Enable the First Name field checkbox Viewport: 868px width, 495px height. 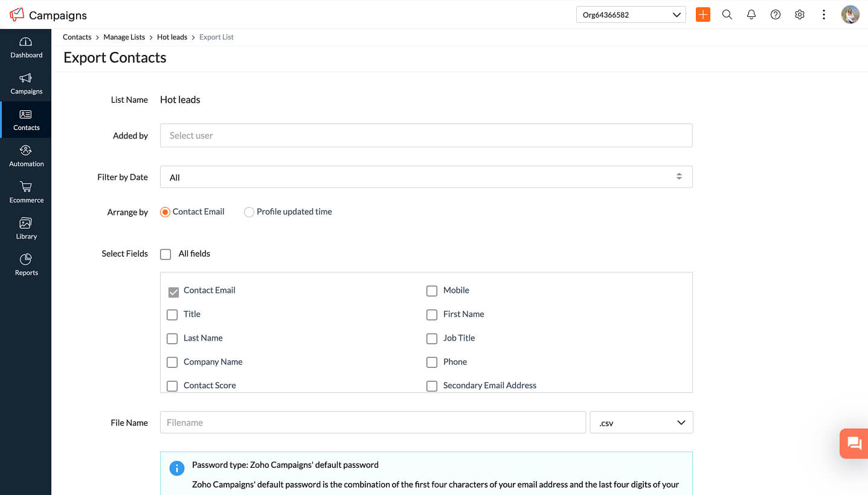pyautogui.click(x=432, y=315)
